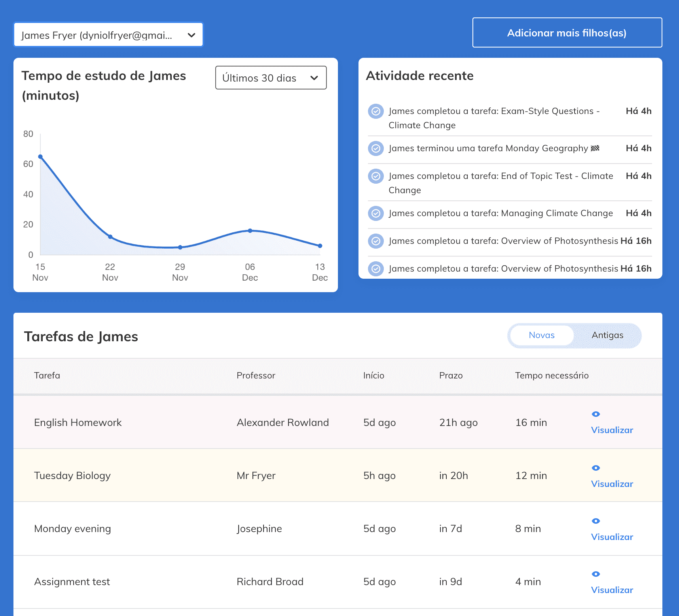This screenshot has width=679, height=616.
Task: Click eye icon for Tuesday Biology row
Action: click(596, 468)
